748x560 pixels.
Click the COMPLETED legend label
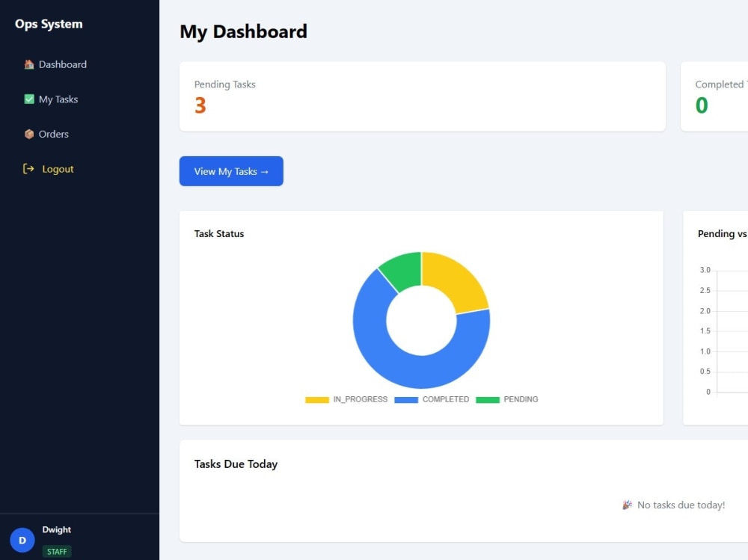point(446,399)
